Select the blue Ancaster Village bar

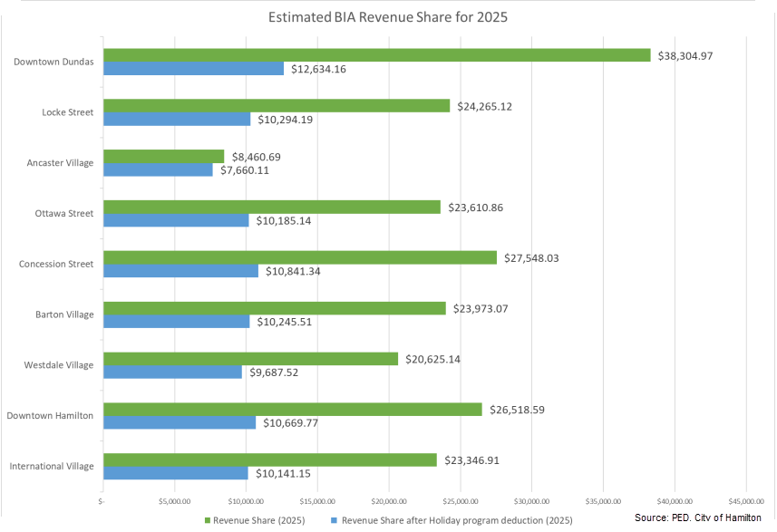[158, 169]
